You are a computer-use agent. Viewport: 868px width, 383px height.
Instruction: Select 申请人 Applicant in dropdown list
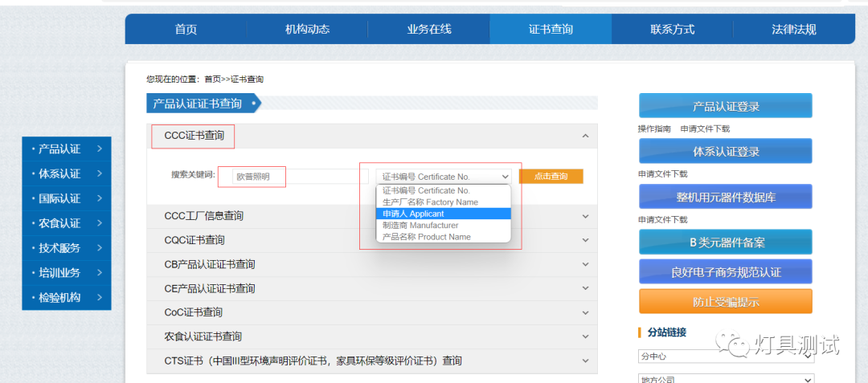(443, 214)
